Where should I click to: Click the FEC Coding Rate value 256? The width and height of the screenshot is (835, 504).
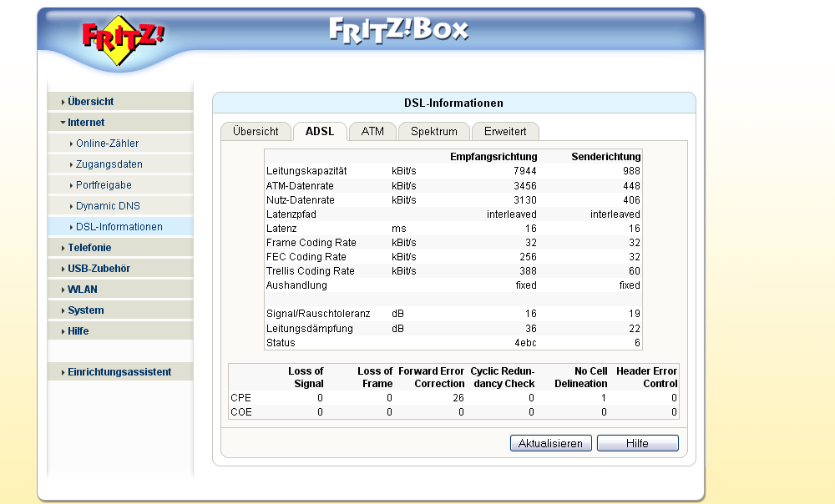click(529, 256)
